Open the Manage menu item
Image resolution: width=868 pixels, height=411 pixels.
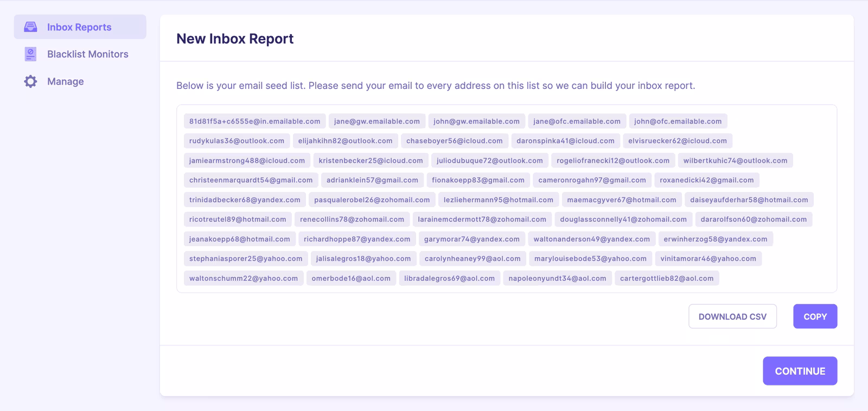65,81
